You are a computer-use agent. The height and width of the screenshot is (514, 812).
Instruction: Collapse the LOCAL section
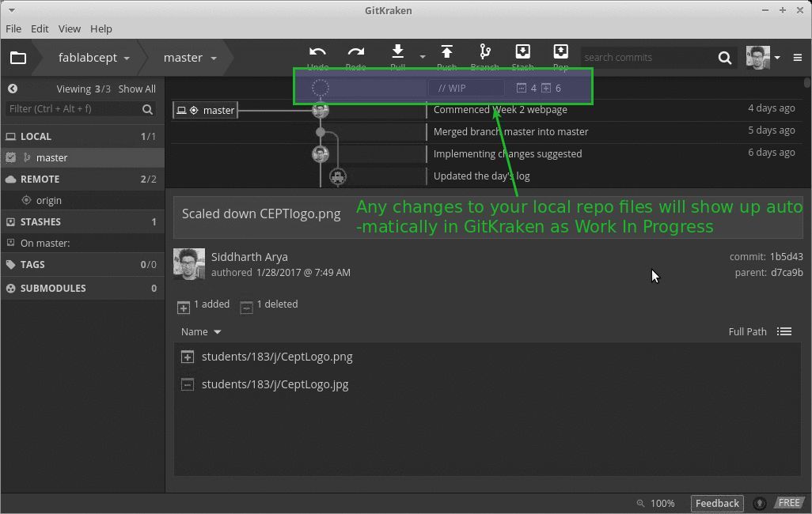tap(82, 137)
